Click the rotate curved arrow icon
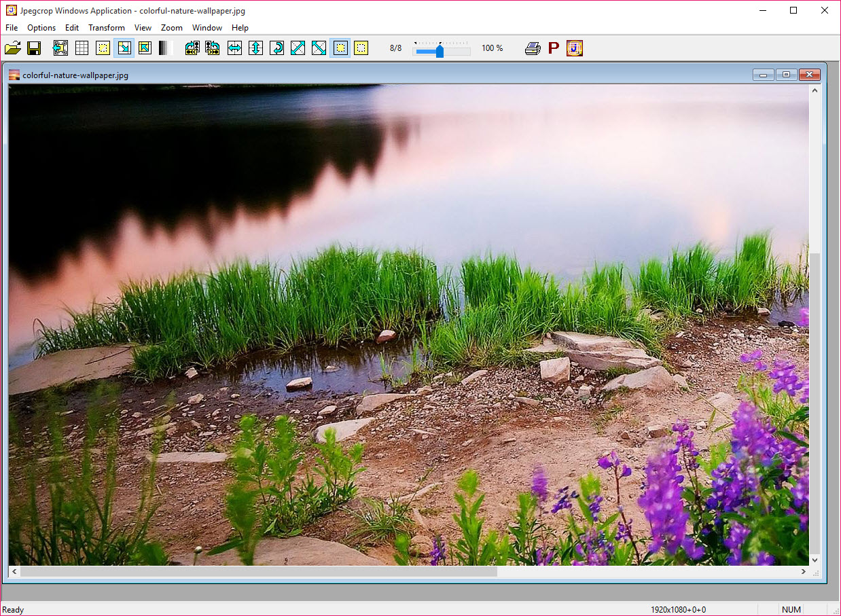The width and height of the screenshot is (841, 616). 276,48
